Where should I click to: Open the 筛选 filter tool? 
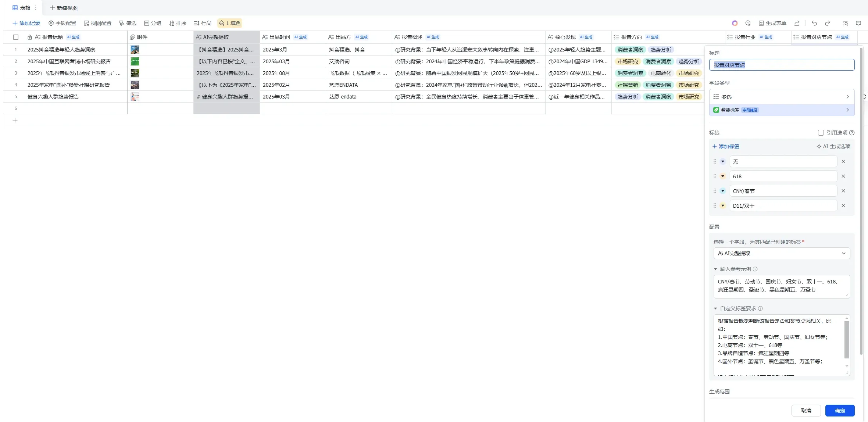pos(128,23)
